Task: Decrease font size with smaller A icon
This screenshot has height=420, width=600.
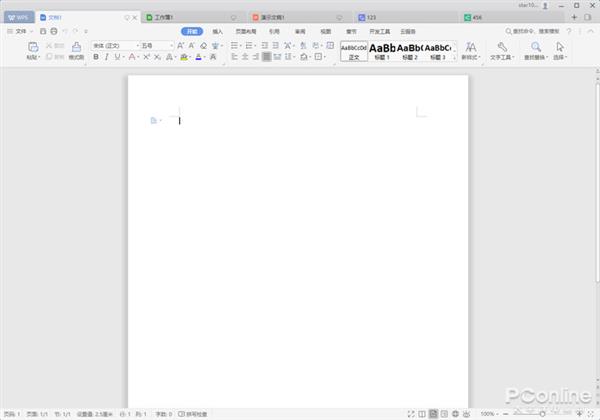Action: click(x=192, y=46)
